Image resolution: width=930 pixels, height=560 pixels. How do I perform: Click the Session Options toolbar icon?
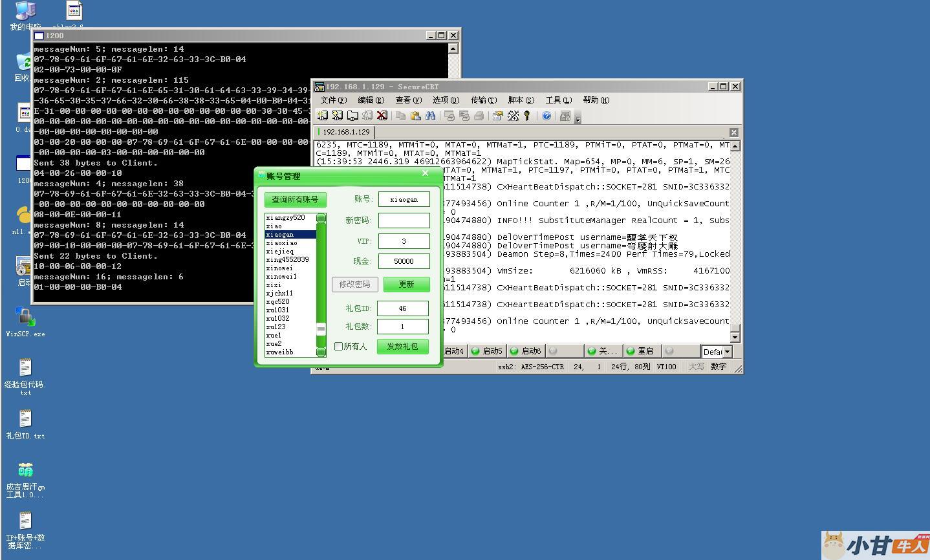pos(497,116)
